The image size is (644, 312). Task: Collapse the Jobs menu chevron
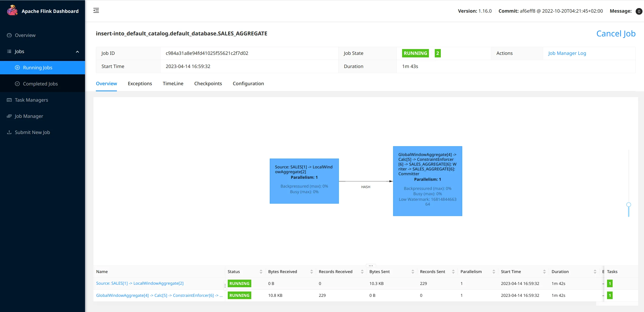tap(77, 52)
